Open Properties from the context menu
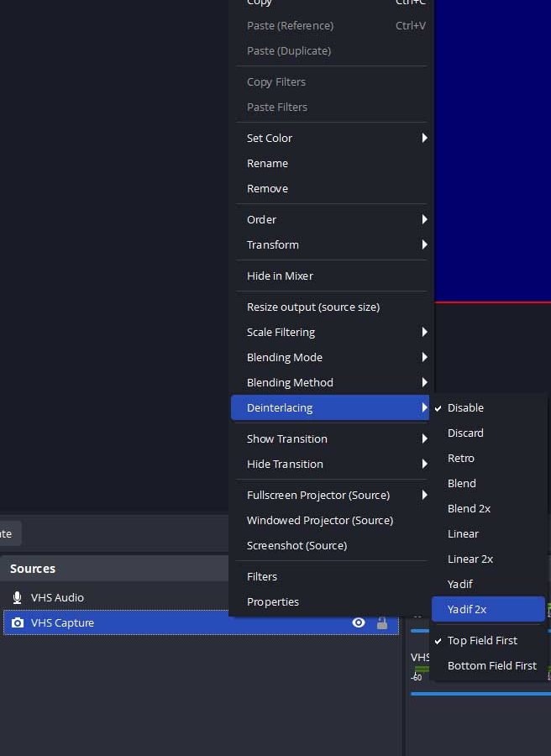 pos(273,601)
